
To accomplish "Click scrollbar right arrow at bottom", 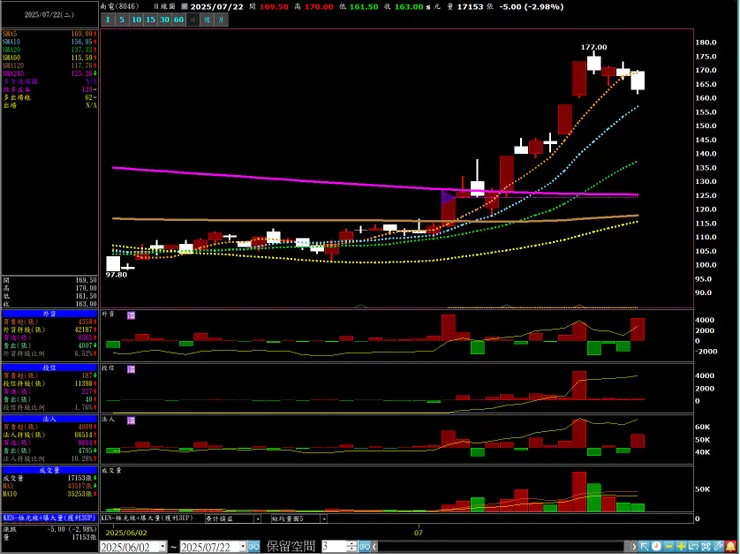I will click(x=633, y=547).
